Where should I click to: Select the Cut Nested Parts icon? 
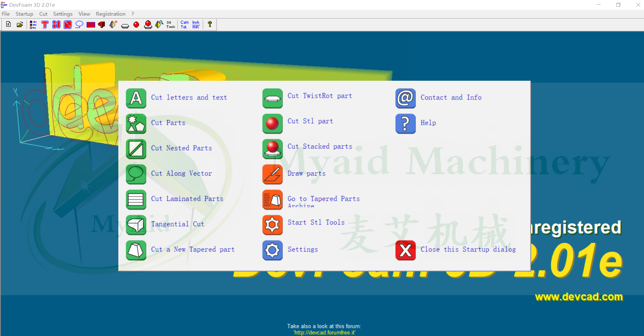click(136, 149)
